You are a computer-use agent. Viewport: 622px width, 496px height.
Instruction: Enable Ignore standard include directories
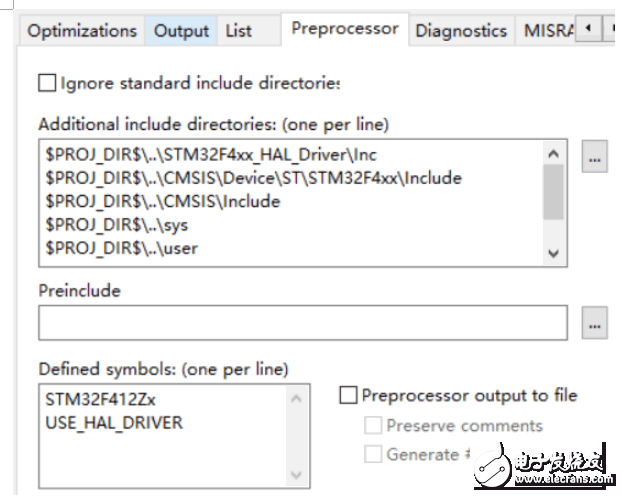[47, 83]
